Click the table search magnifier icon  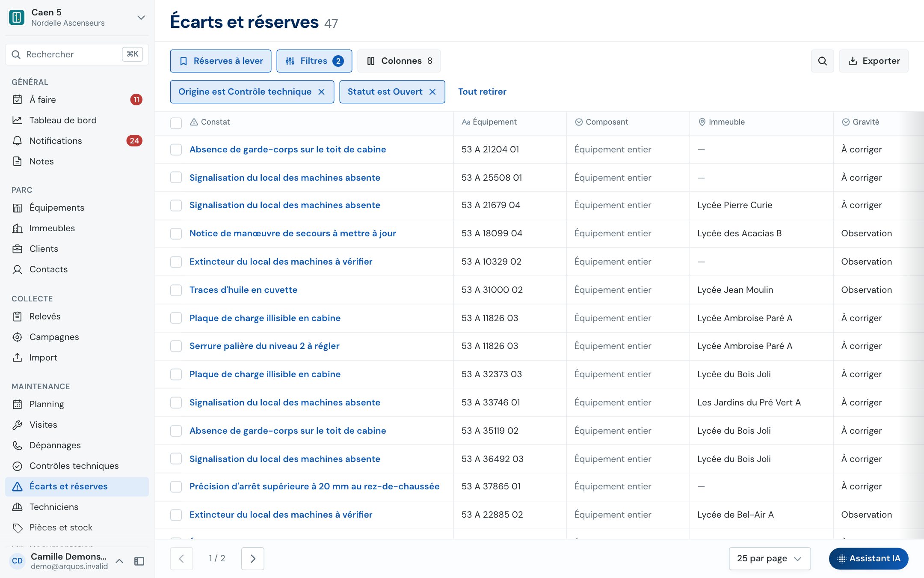(822, 61)
